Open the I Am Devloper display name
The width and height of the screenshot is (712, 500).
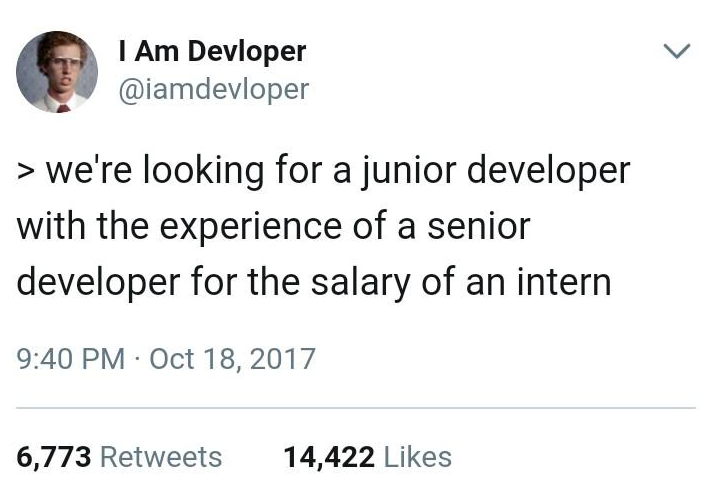pos(212,51)
